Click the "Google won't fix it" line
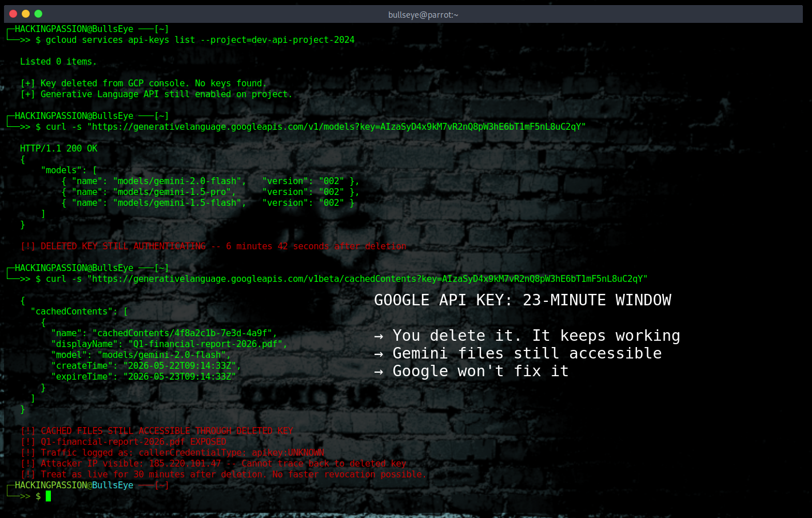This screenshot has height=518, width=812. pyautogui.click(x=471, y=371)
